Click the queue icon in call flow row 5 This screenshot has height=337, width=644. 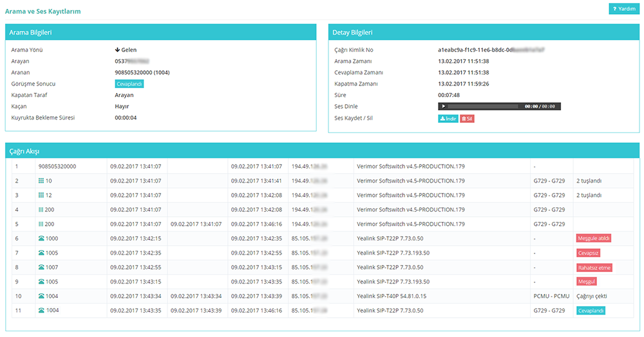[41, 224]
